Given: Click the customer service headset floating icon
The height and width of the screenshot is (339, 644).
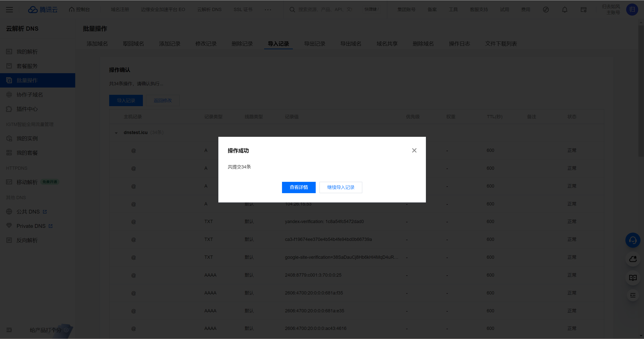Looking at the screenshot, I should coord(633,240).
